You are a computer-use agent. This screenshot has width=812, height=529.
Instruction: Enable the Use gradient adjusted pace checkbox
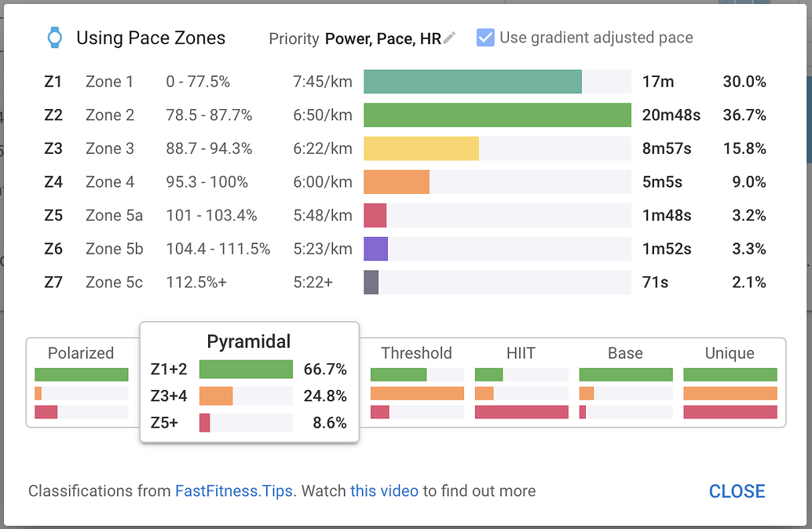click(488, 36)
